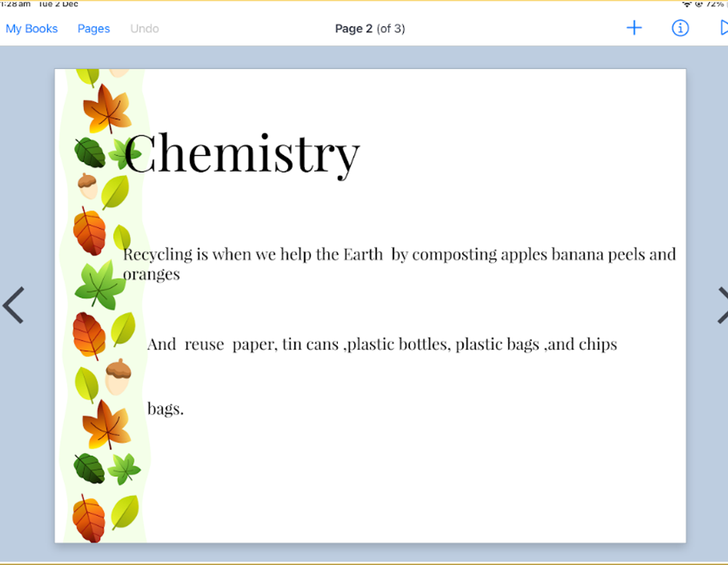
Task: Tap the date in the status bar
Action: point(58,4)
